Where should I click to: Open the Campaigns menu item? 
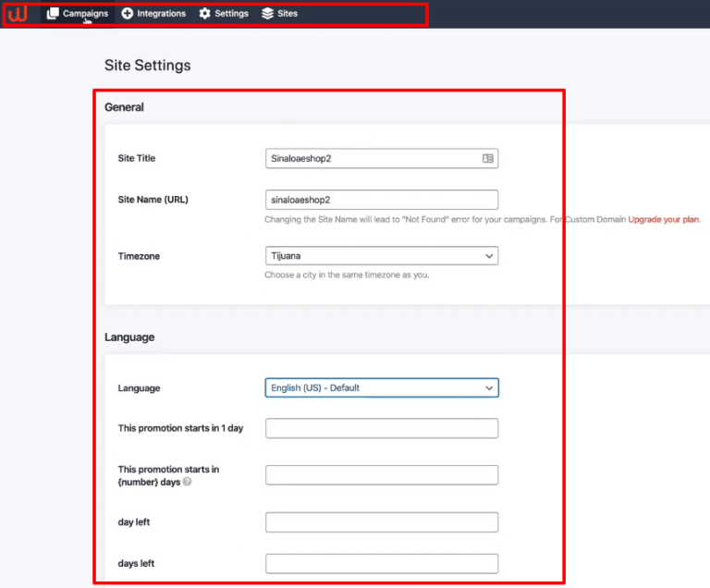(78, 14)
